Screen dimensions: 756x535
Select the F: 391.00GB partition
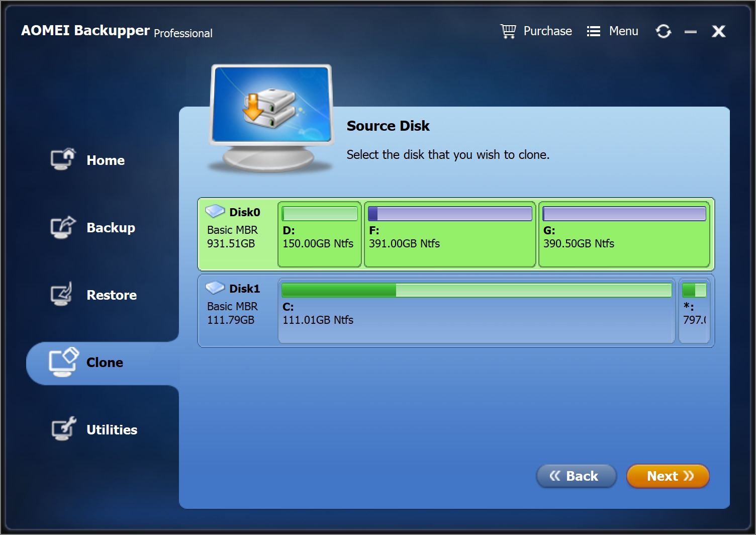point(450,234)
